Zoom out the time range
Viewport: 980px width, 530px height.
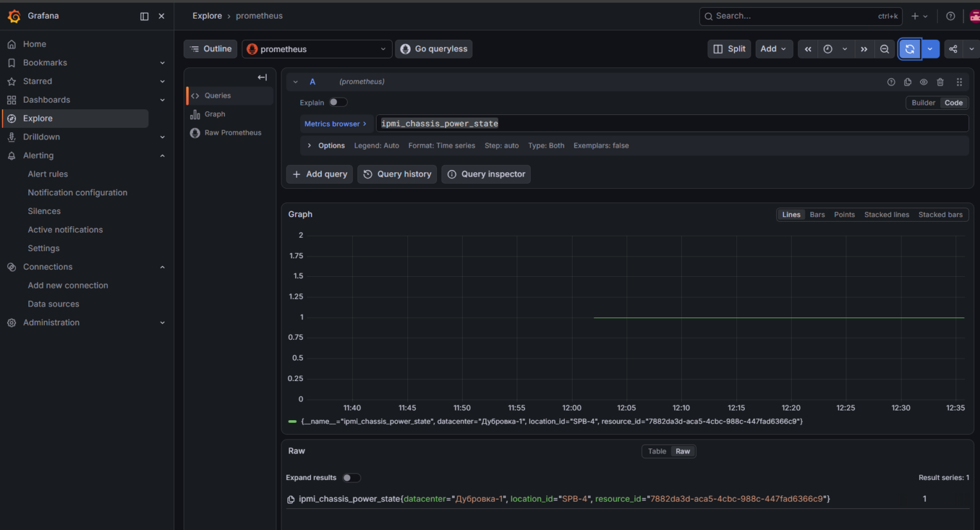point(884,49)
